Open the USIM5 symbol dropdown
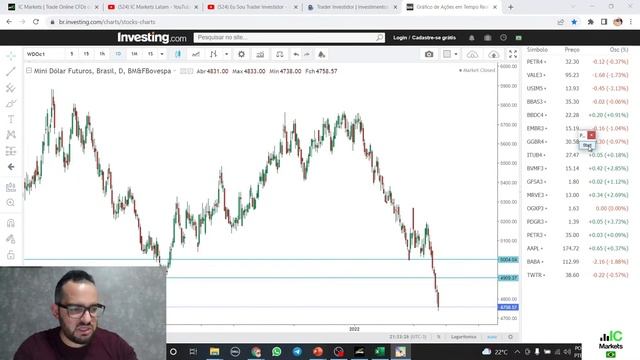The width and height of the screenshot is (640, 360). tap(546, 89)
